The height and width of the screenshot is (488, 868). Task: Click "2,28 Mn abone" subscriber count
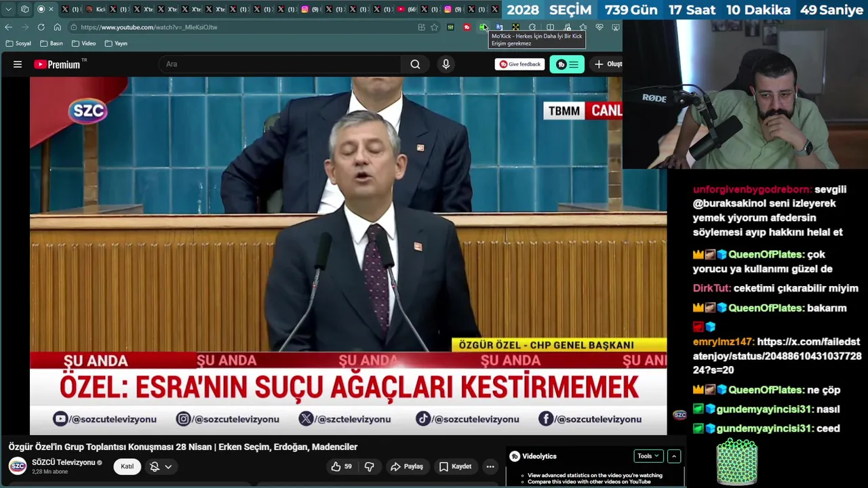(x=50, y=472)
